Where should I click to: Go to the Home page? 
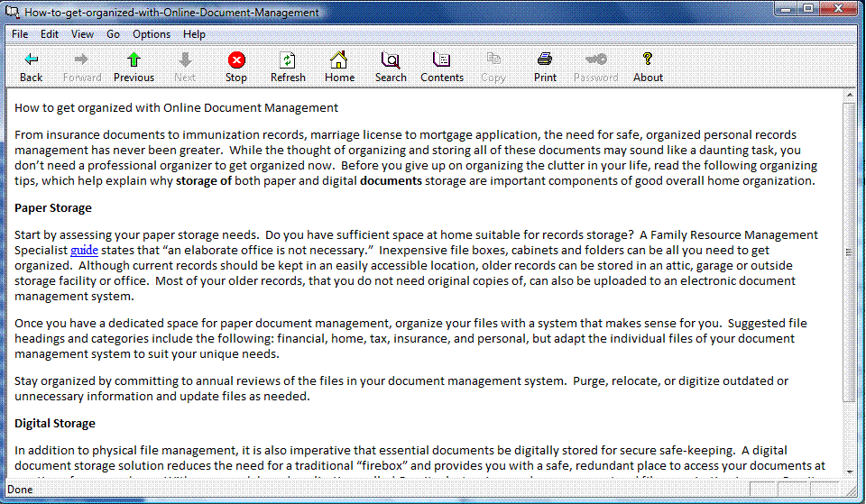click(339, 68)
